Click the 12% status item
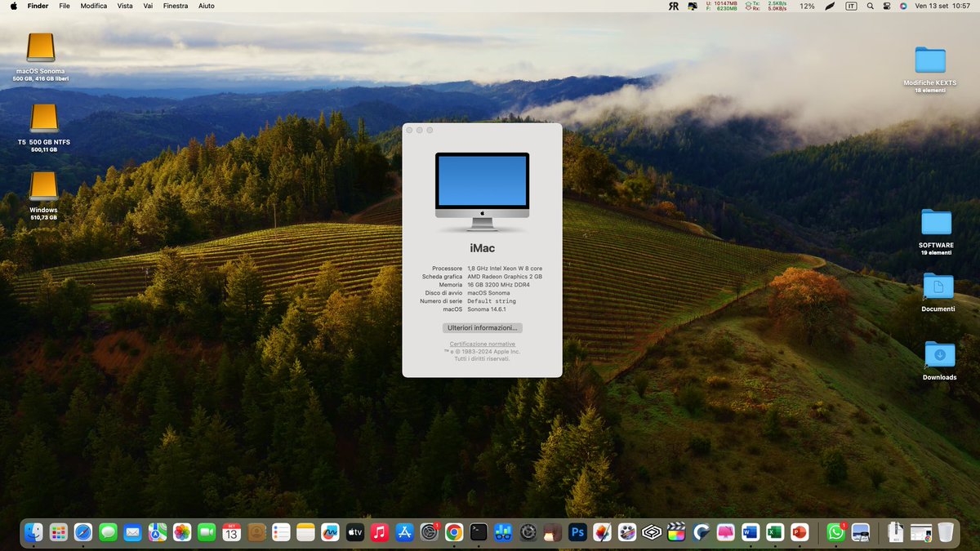This screenshot has width=980, height=551. [807, 6]
